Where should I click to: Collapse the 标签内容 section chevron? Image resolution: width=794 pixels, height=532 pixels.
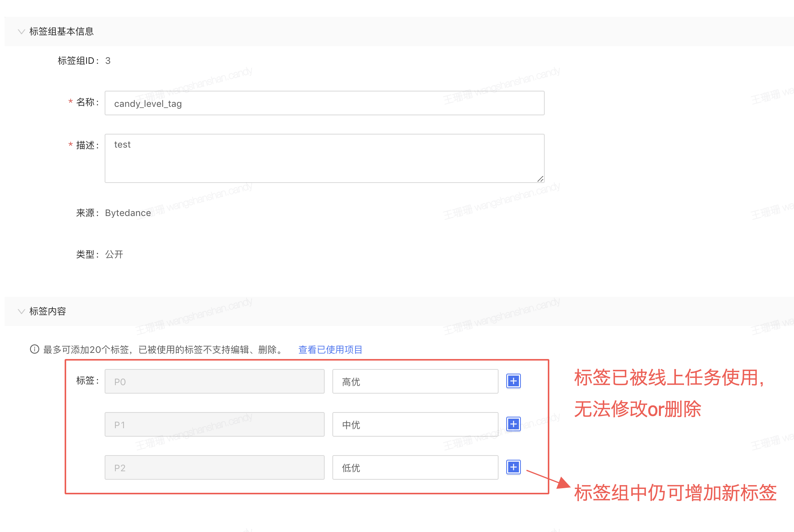(22, 311)
